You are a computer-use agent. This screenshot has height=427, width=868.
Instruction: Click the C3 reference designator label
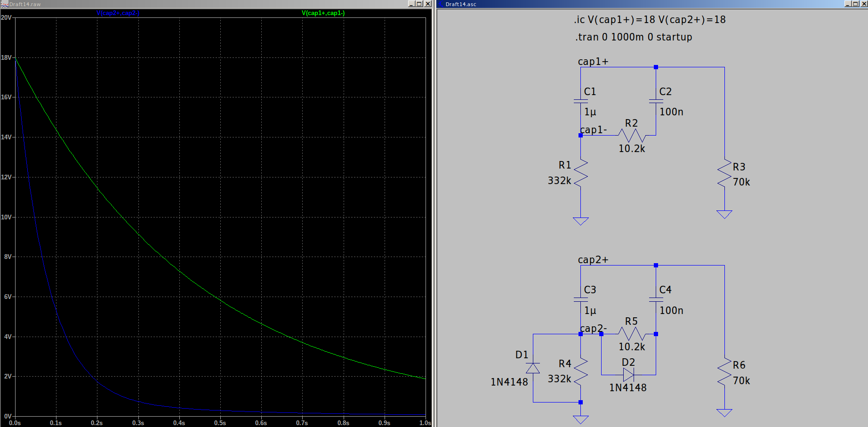(590, 290)
